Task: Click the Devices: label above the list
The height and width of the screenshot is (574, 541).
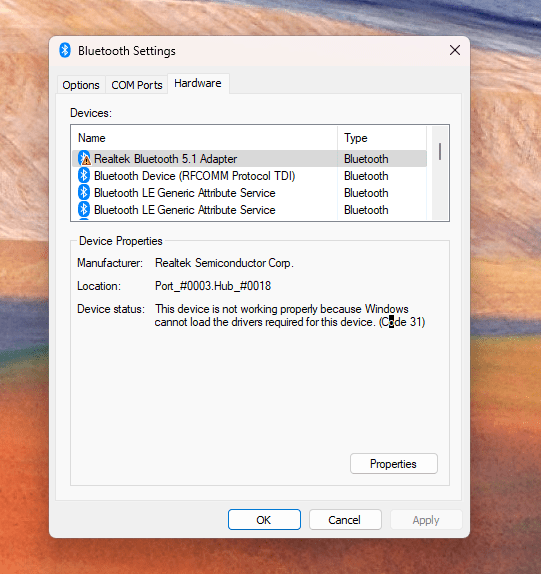Action: [x=91, y=113]
